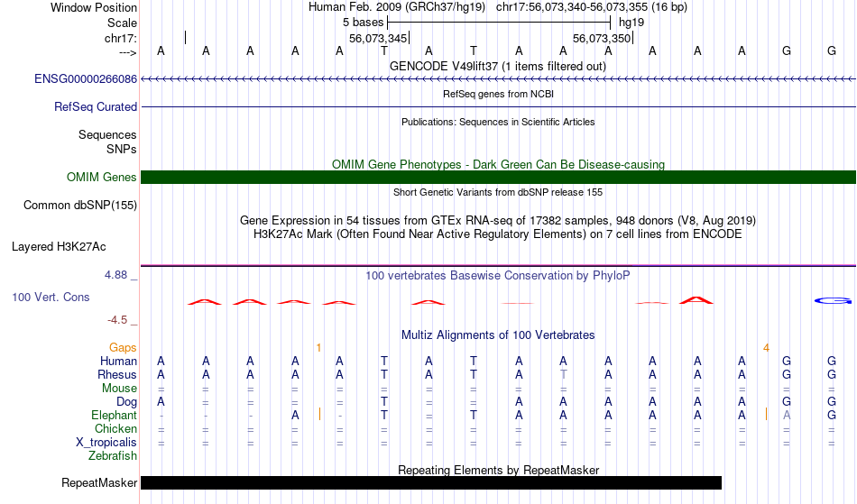Click the Common dbSNP(155) track label

[79, 206]
